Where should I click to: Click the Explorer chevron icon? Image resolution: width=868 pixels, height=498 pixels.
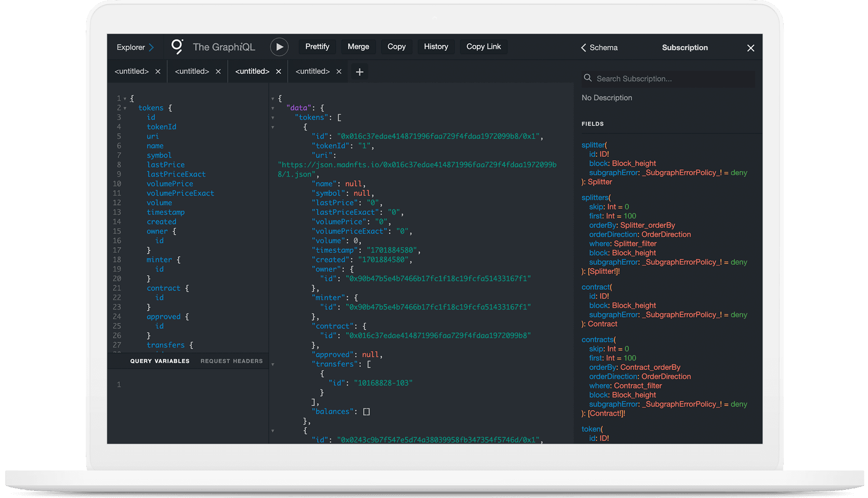(x=151, y=47)
